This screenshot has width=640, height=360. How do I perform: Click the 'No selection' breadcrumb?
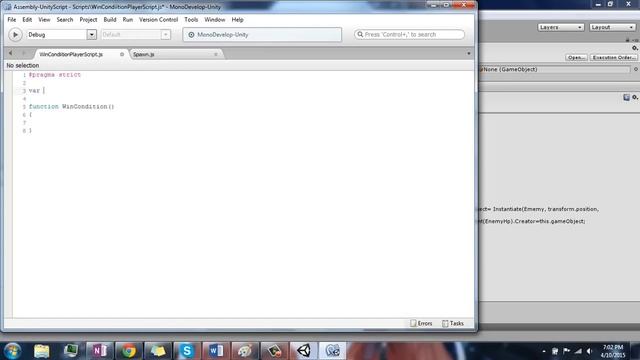[23, 65]
